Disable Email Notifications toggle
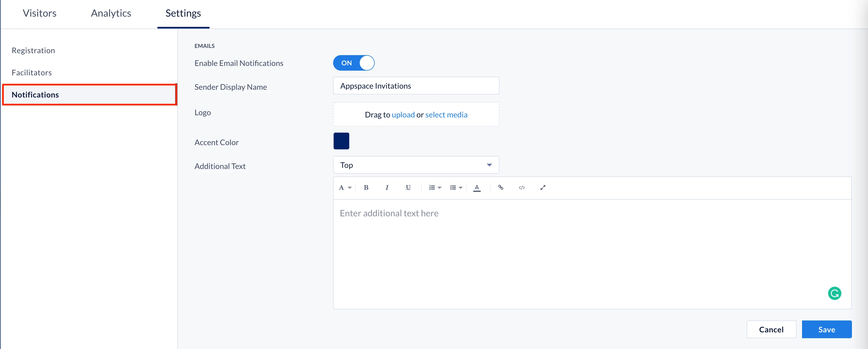This screenshot has height=349, width=868. tap(353, 63)
